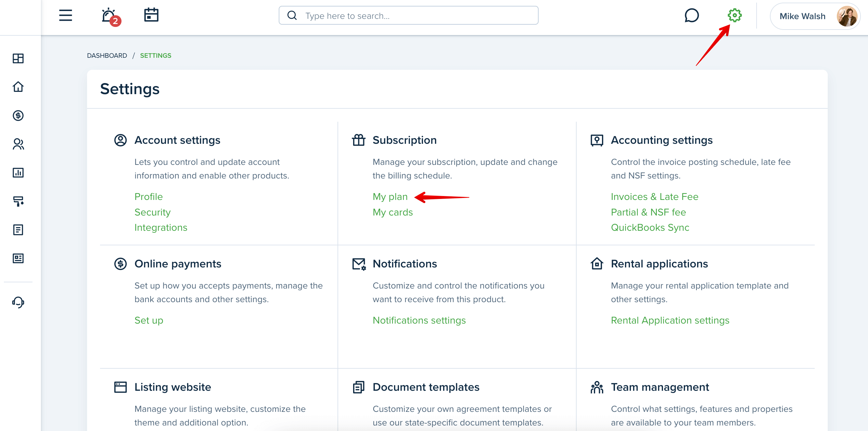Click the magnifier search icon
This screenshot has width=868, height=431.
tap(292, 16)
